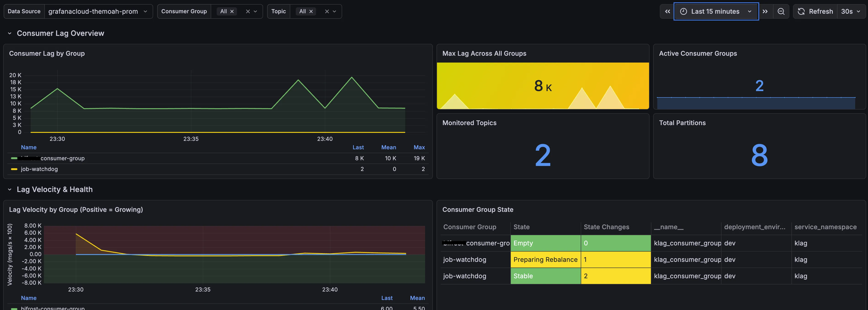
Task: Toggle the green consumer-group series in lag legend
Action: [x=53, y=158]
